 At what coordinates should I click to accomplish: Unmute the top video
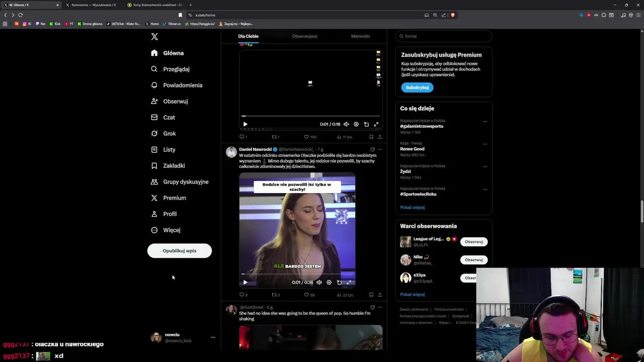point(346,124)
